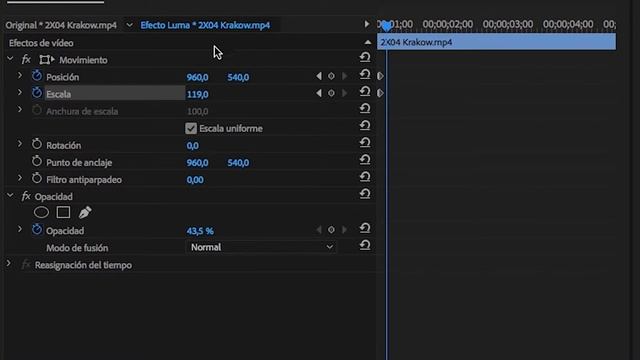Click the timeline view toggle arrow
Image resolution: width=640 pixels, height=360 pixels.
[x=367, y=24]
